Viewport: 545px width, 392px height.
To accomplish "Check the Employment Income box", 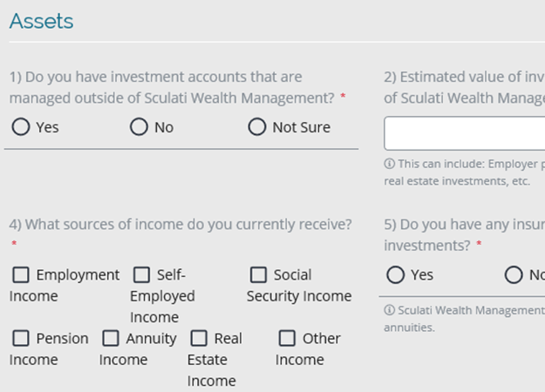I will click(21, 274).
